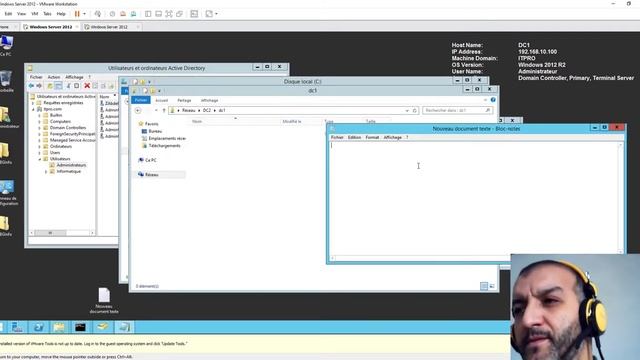Click the up arrow in dc1 explorer
Viewport: 640px width, 360px height.
(x=164, y=111)
